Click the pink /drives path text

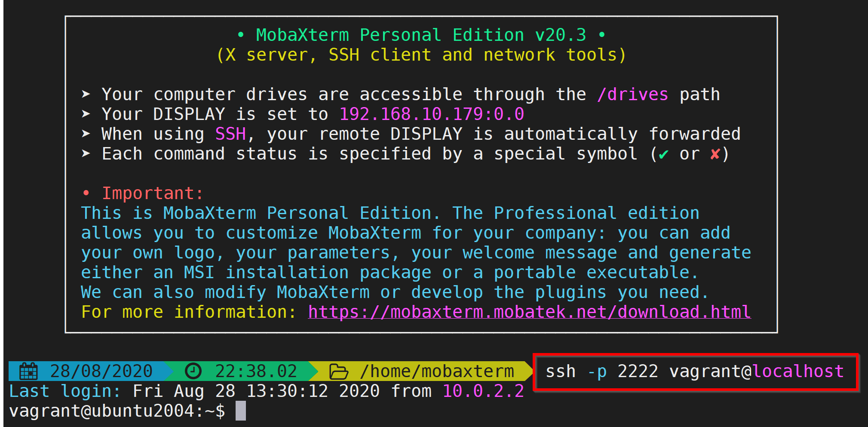point(632,95)
